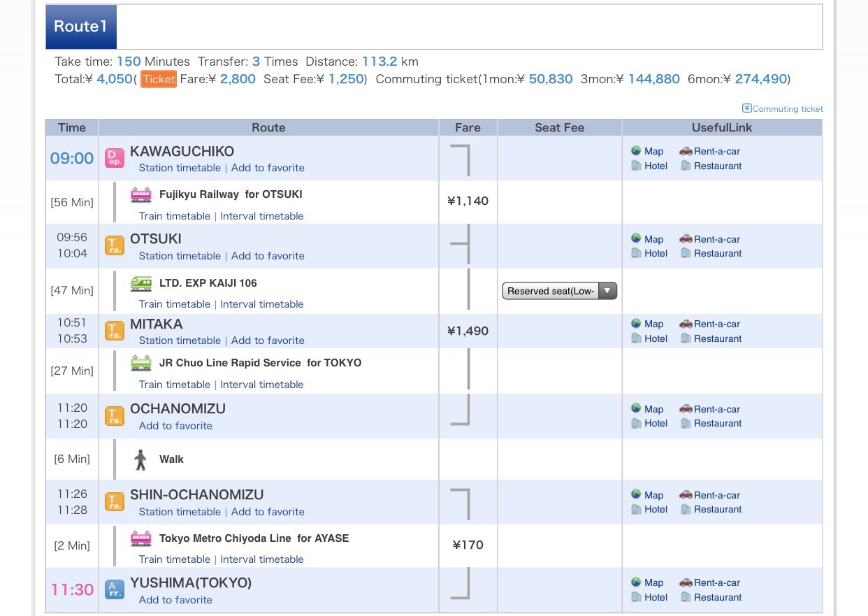868x616 pixels.
Task: Click the orange Tra. icon beside OCHANOMIZU
Action: [x=115, y=416]
